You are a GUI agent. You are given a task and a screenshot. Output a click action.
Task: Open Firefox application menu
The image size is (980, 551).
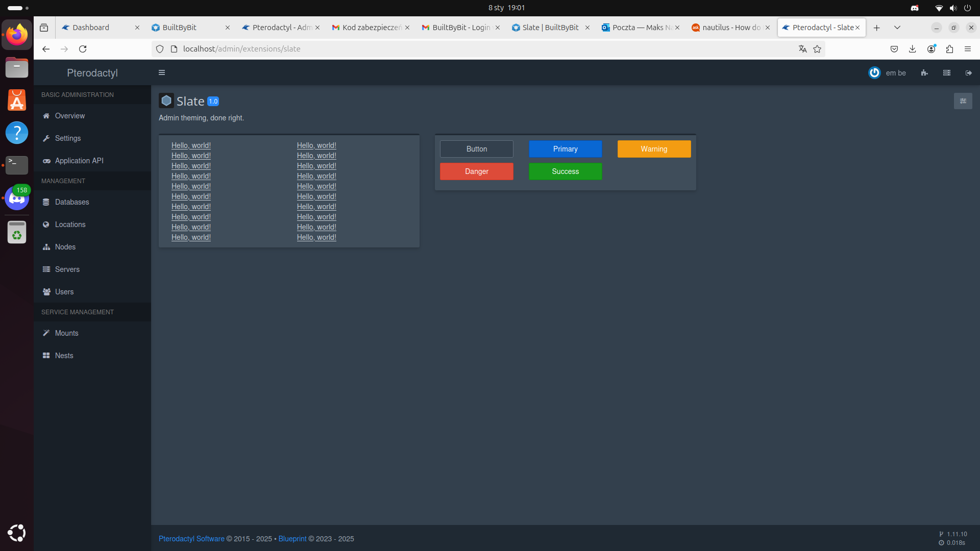968,49
